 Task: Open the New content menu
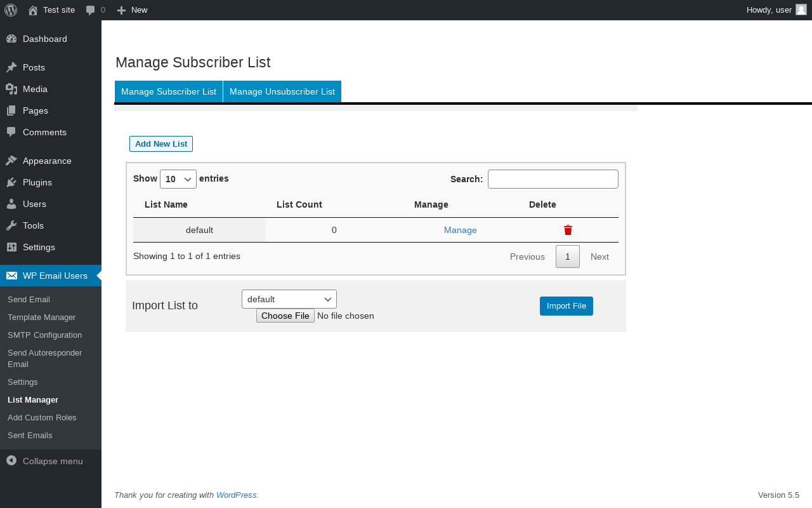pos(133,10)
